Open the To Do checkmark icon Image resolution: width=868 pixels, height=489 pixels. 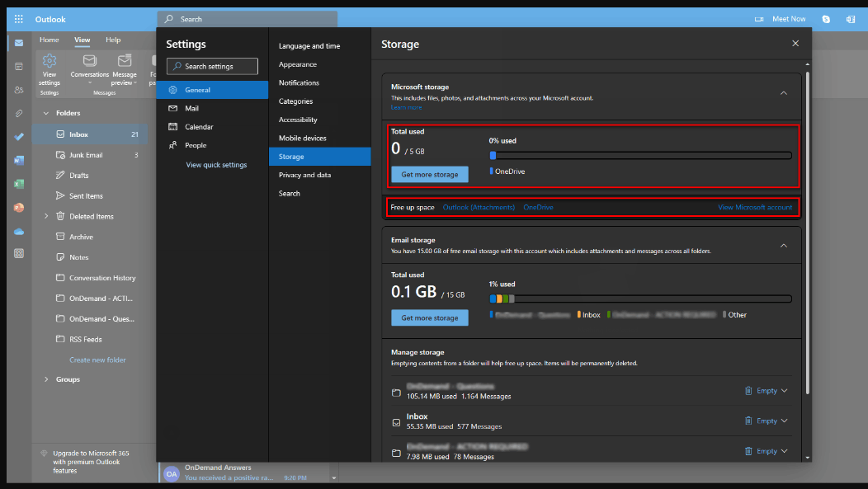coord(19,137)
